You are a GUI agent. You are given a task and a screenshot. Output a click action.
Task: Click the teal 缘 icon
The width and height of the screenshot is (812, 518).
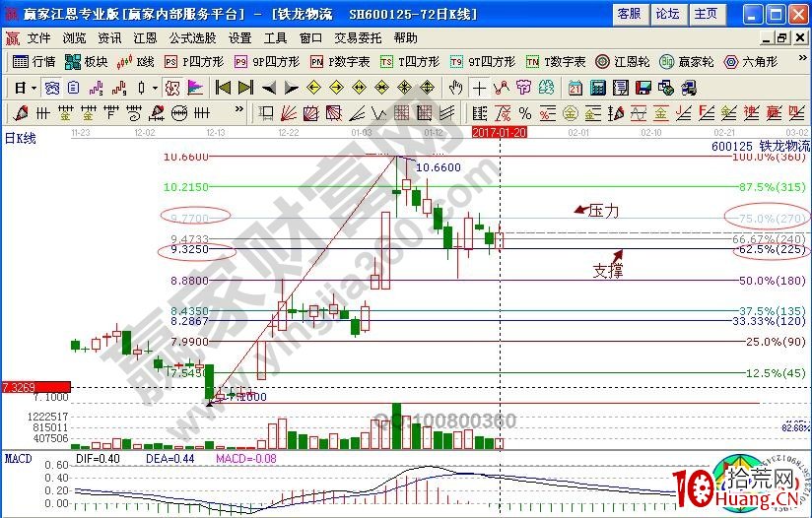pyautogui.click(x=546, y=88)
